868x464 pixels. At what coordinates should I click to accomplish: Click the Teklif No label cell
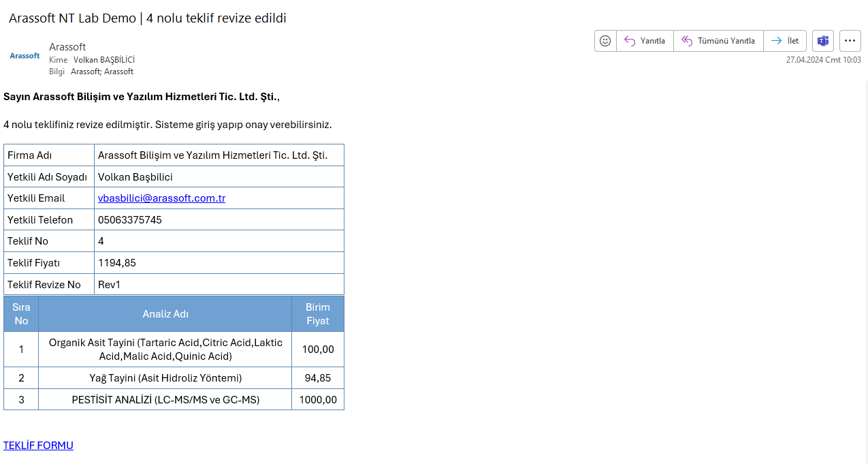point(49,241)
